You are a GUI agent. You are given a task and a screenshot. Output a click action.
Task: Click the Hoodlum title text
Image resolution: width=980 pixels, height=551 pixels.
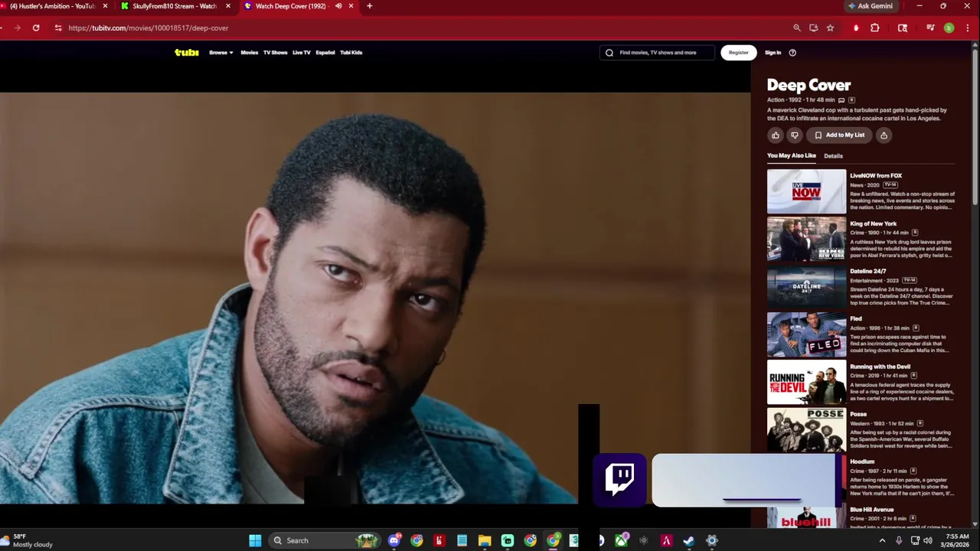(862, 461)
